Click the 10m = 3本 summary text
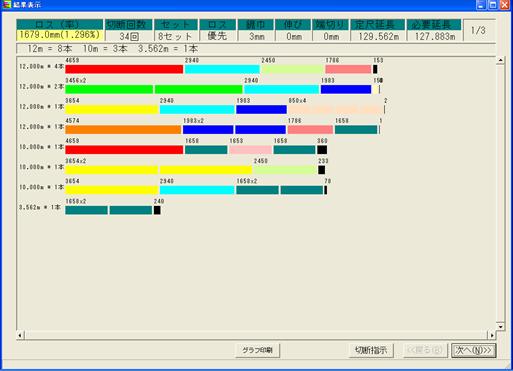 [105, 49]
